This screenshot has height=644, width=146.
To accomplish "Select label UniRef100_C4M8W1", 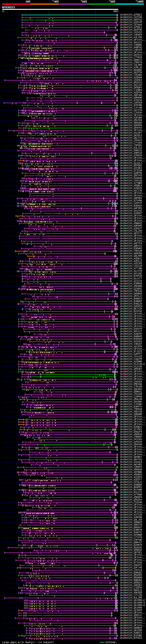I will [x=131, y=45].
